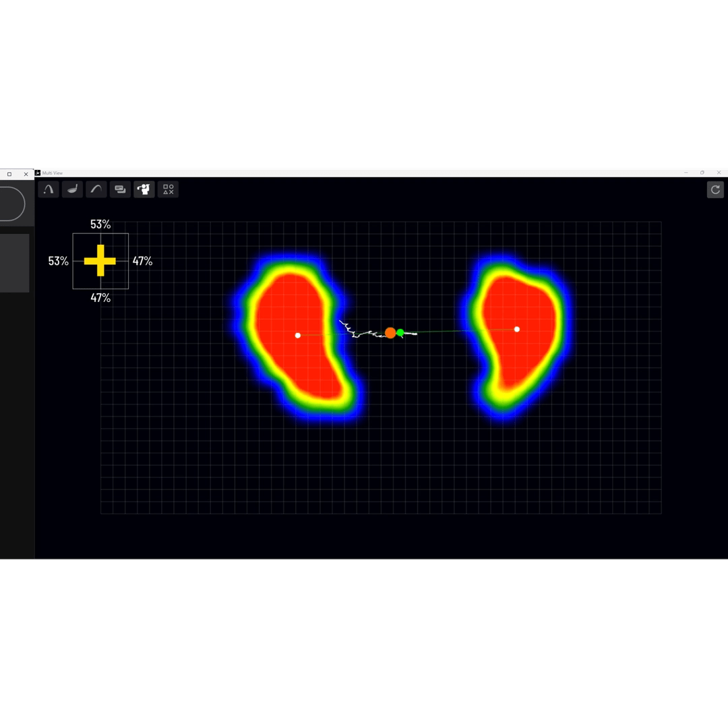The image size is (728, 728).
Task: Click the refresh icon at top right
Action: (x=715, y=189)
